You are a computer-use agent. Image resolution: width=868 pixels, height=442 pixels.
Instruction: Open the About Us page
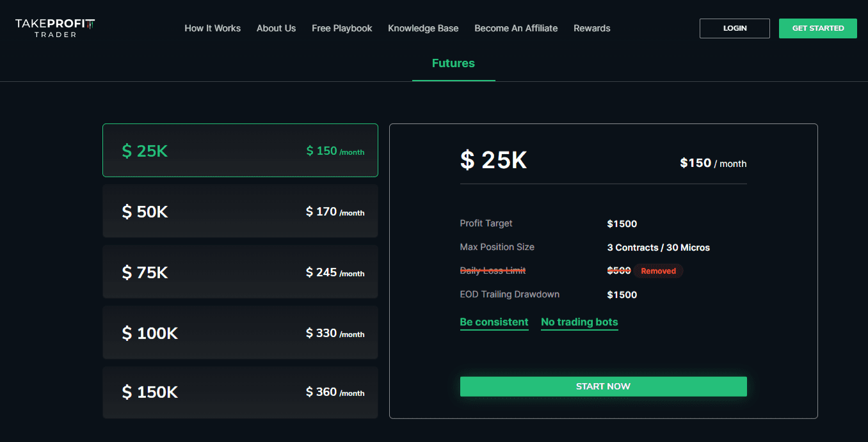click(276, 28)
